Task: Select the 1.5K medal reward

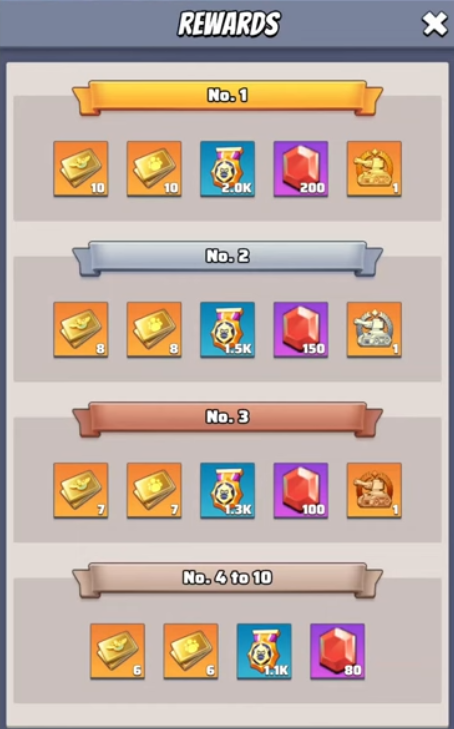Action: pos(228,330)
